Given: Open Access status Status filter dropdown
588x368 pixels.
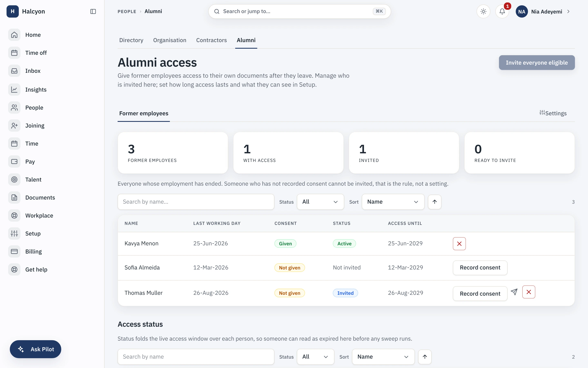Looking at the screenshot, I should coord(316,357).
